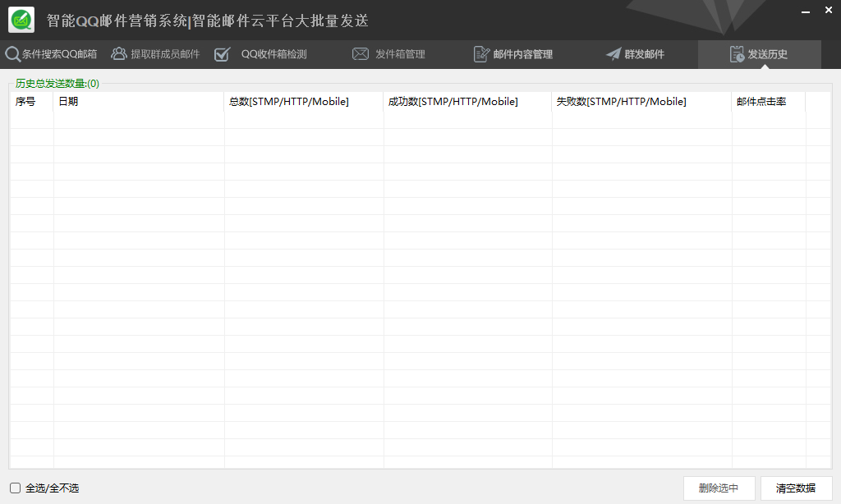This screenshot has width=841, height=504.
Task: Click the checkmark icon for QQ收件箱检测
Action: (x=222, y=54)
